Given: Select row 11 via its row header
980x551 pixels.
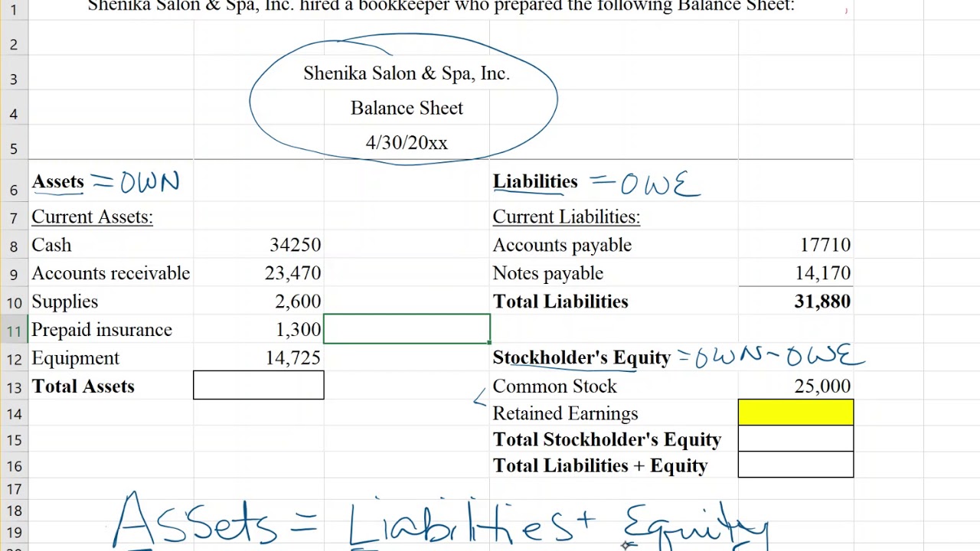Looking at the screenshot, I should coord(14,331).
